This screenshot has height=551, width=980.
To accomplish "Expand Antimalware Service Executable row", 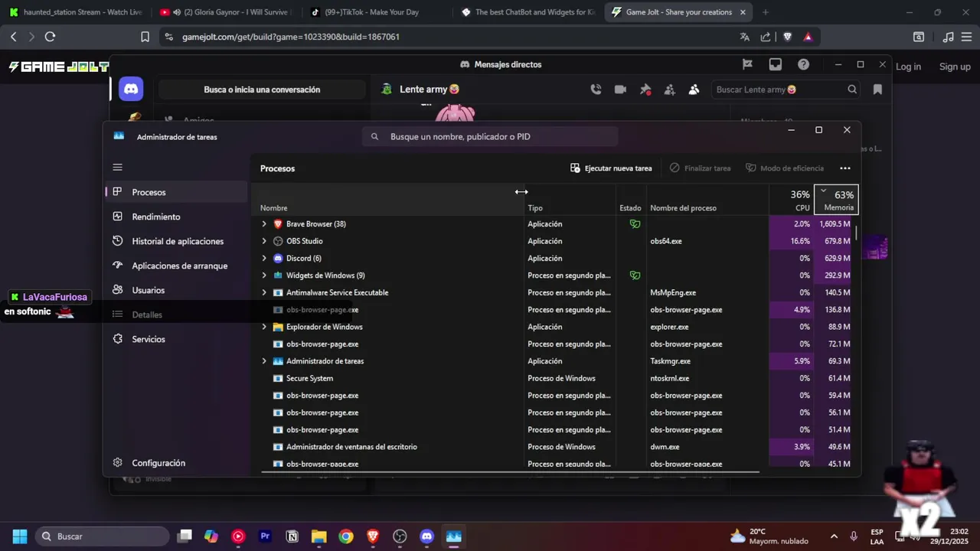I will tap(264, 292).
